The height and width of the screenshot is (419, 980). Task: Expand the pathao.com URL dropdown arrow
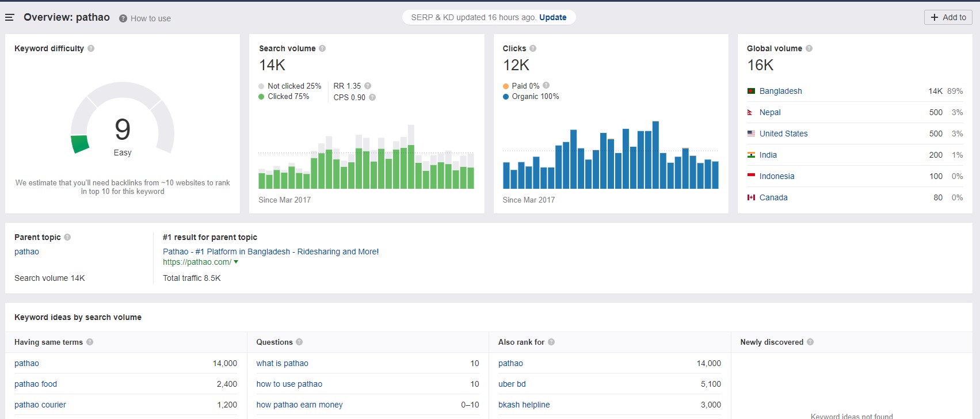coord(236,262)
